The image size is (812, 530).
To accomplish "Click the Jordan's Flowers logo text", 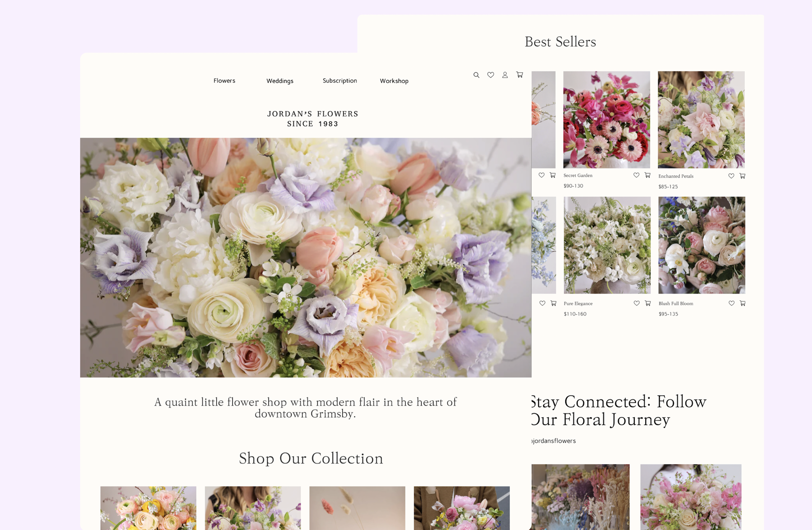I will 312,119.
